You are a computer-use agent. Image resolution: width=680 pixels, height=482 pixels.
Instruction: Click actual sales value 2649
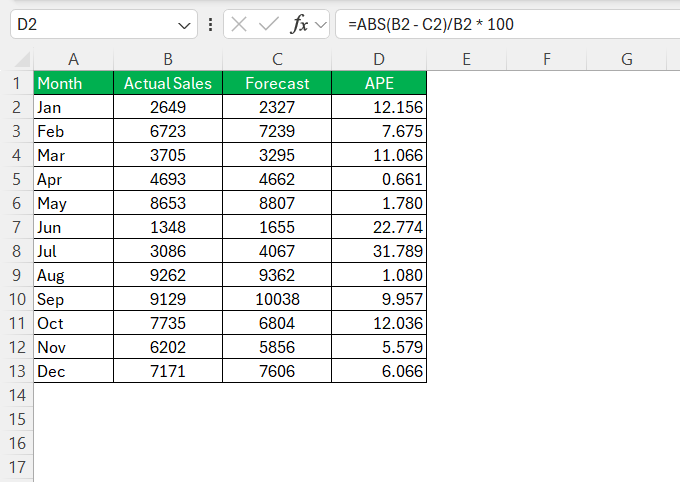click(168, 107)
